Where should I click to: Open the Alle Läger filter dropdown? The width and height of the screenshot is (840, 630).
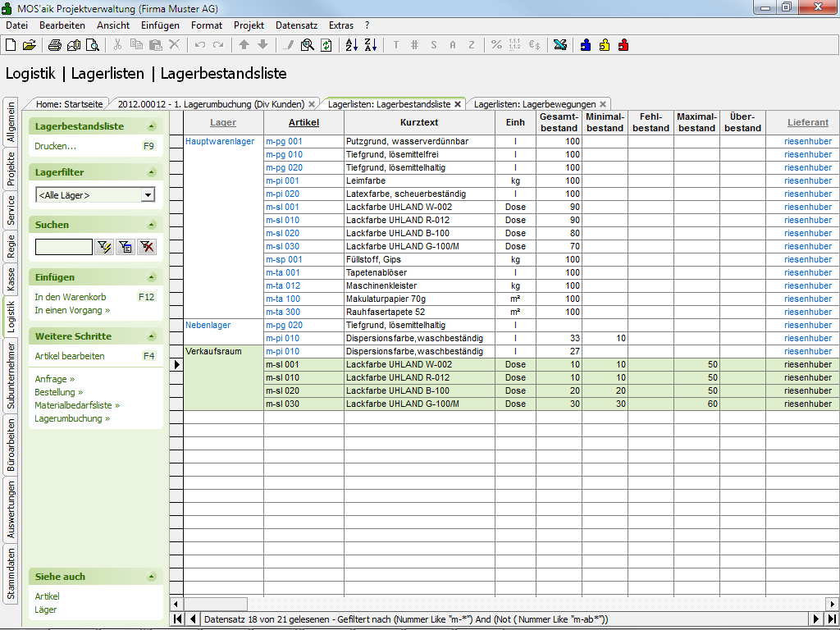point(148,195)
